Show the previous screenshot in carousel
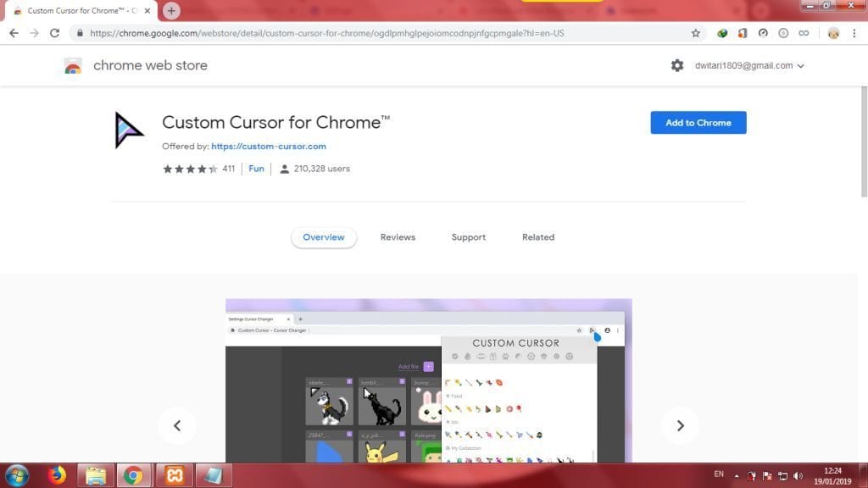868x488 pixels. [x=177, y=426]
